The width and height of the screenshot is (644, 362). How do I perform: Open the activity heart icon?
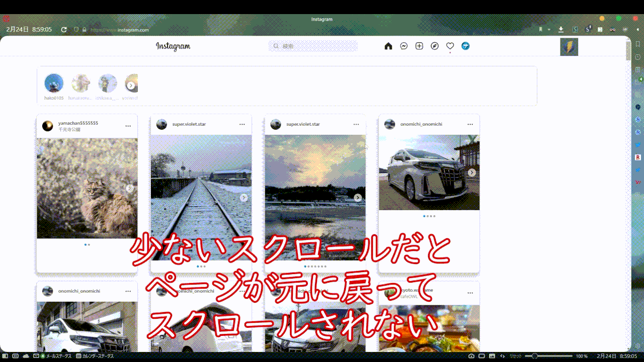pyautogui.click(x=450, y=46)
